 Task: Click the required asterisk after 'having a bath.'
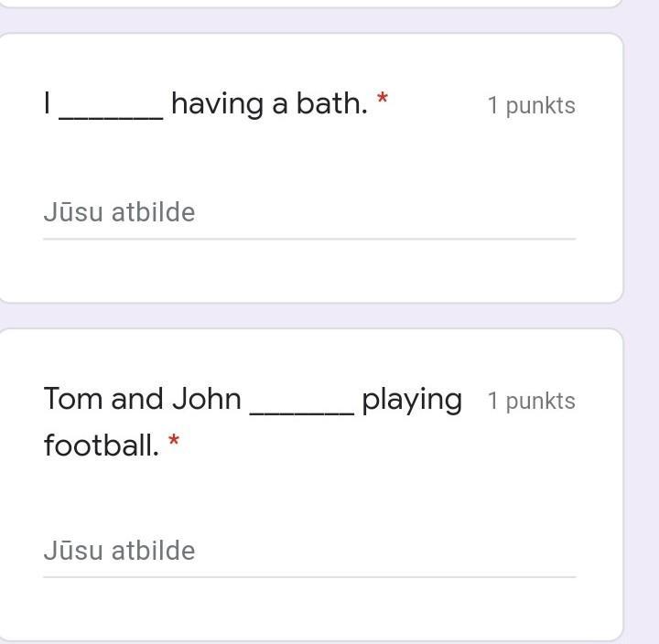tap(382, 98)
